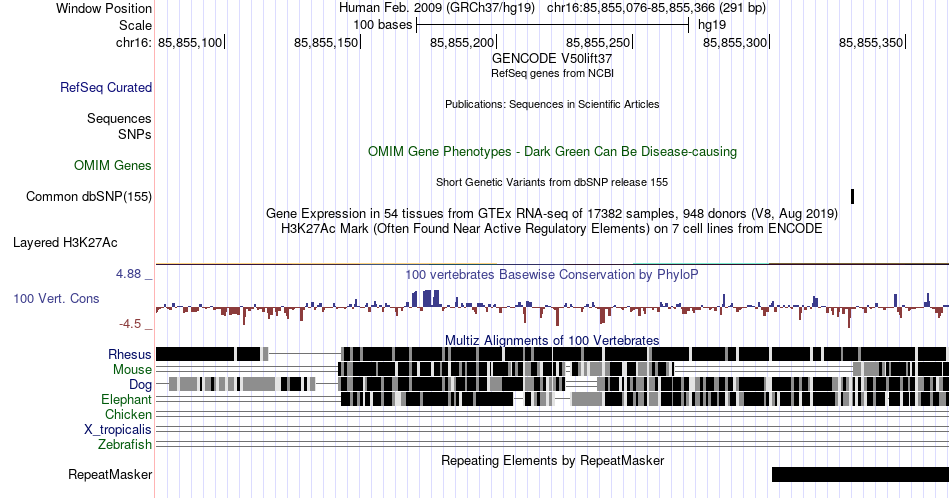Select the Elephant alignment row label
This screenshot has height=498, width=950.
(x=126, y=400)
